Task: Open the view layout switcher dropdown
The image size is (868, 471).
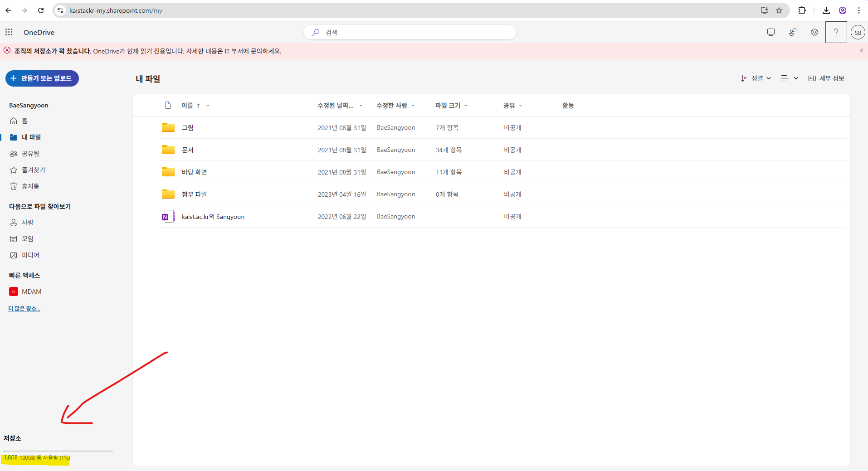Action: pos(789,78)
